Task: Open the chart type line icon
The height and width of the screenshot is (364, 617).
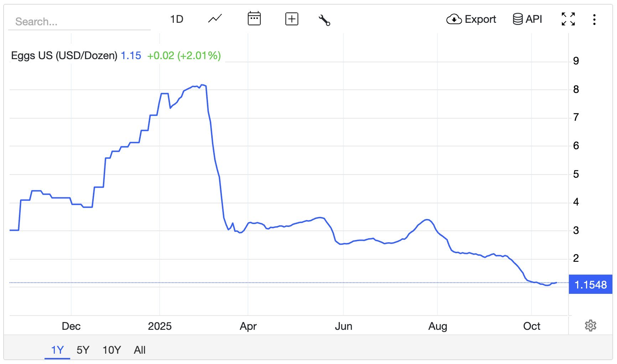Action: (x=215, y=19)
